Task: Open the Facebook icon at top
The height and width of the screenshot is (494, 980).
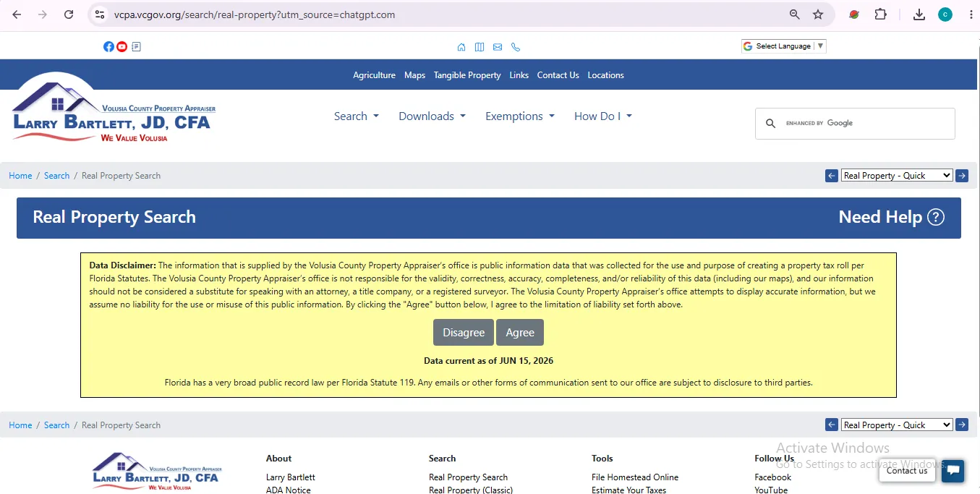Action: coord(108,46)
